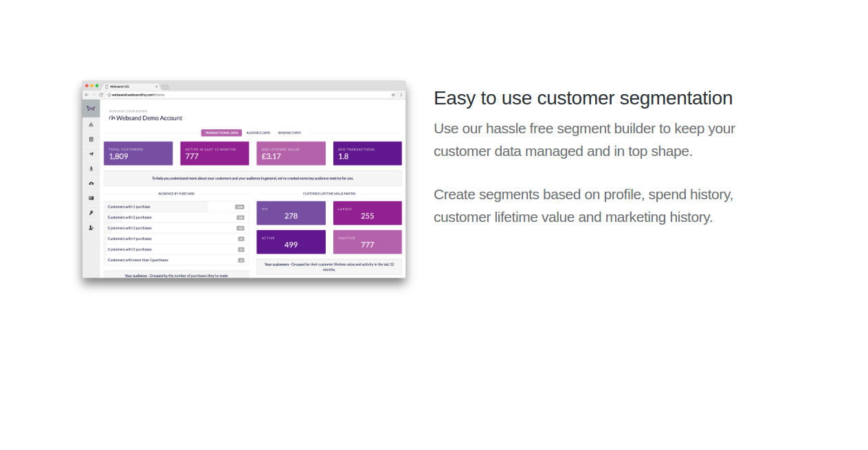The width and height of the screenshot is (868, 450).
Task: Open the browser three-dot menu
Action: pyautogui.click(x=401, y=95)
